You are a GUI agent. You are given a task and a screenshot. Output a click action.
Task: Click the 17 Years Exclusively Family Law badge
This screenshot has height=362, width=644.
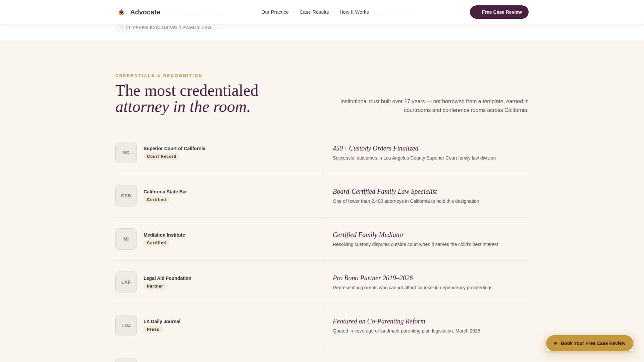click(x=166, y=27)
